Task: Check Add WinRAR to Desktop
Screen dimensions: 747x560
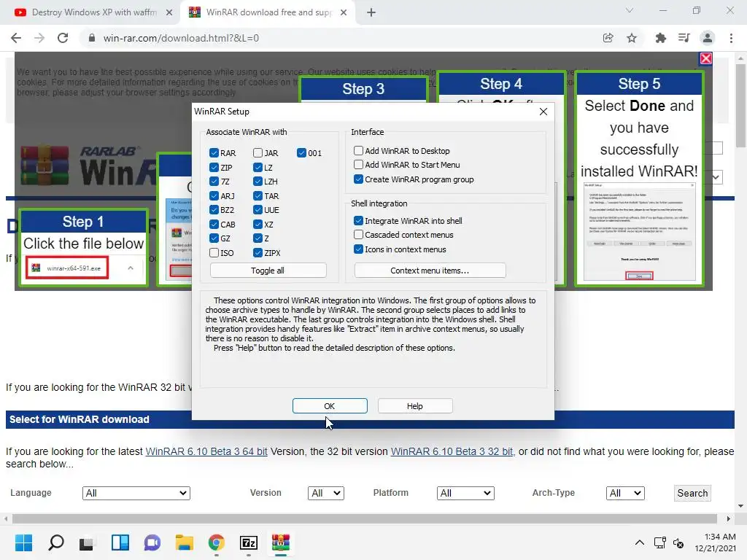Action: click(358, 150)
